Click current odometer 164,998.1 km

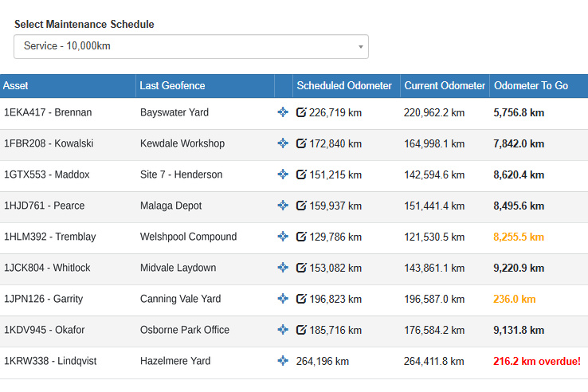(x=434, y=144)
